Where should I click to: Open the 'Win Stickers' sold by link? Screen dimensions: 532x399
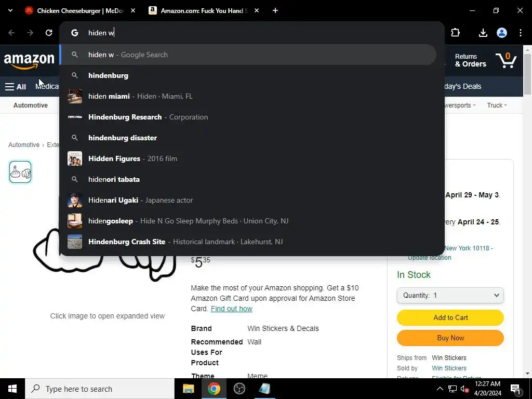coord(449,368)
